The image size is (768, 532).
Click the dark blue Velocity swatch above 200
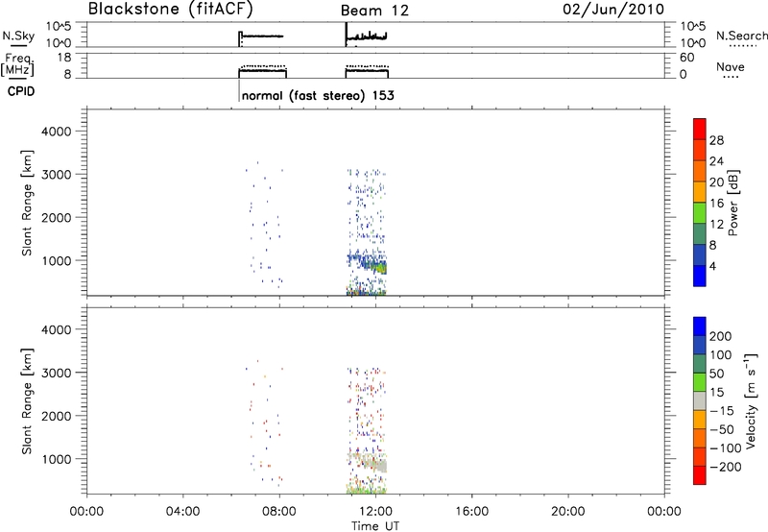(700, 326)
